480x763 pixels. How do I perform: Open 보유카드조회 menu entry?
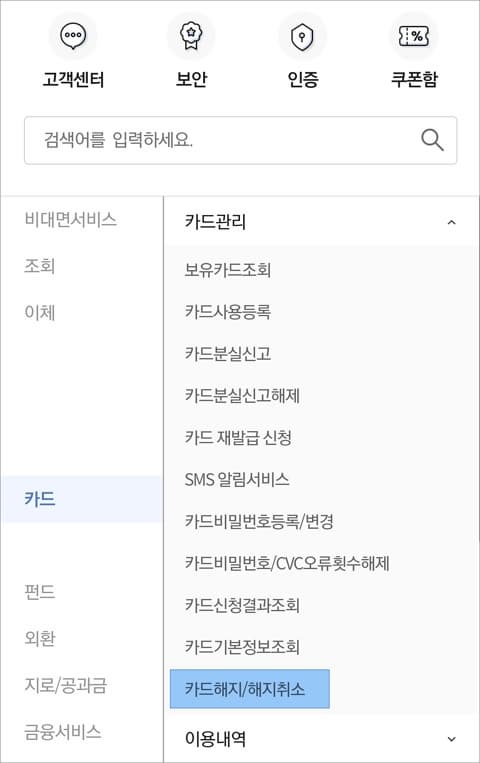click(x=227, y=270)
